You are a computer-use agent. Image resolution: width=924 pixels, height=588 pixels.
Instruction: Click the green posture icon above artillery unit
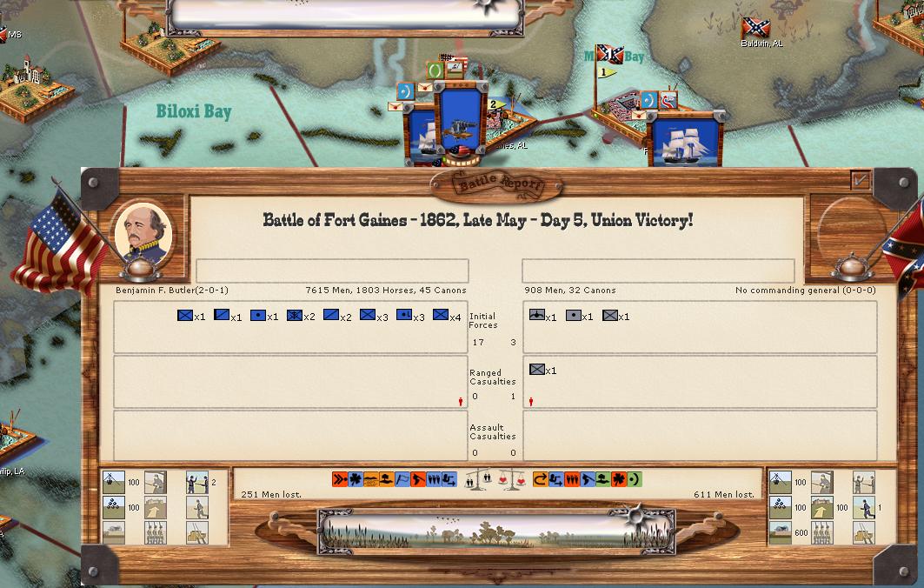click(435, 70)
